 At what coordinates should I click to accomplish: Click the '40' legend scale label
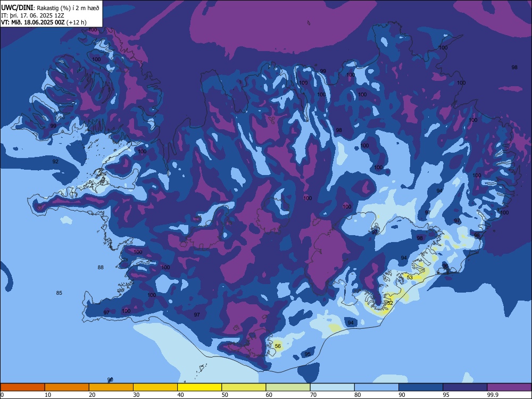tap(180, 395)
